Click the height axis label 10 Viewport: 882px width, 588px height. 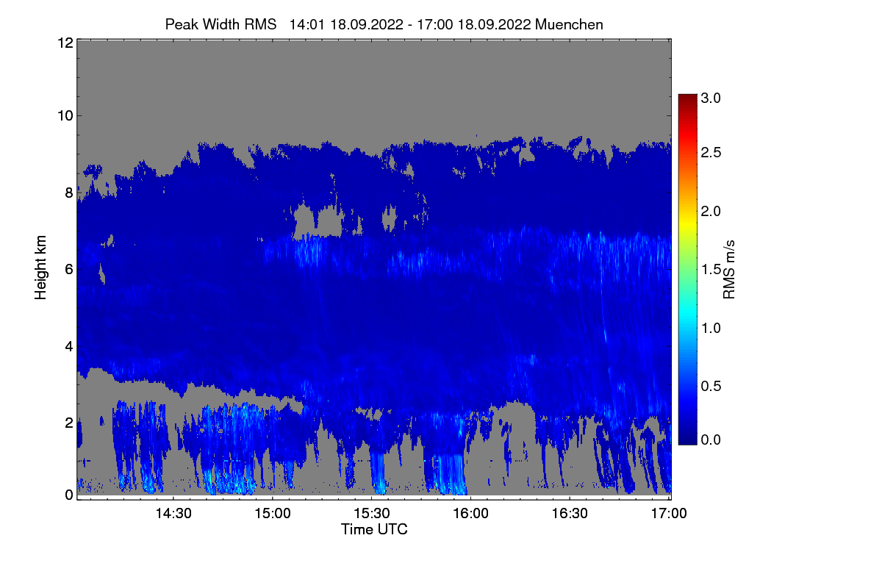tap(64, 115)
